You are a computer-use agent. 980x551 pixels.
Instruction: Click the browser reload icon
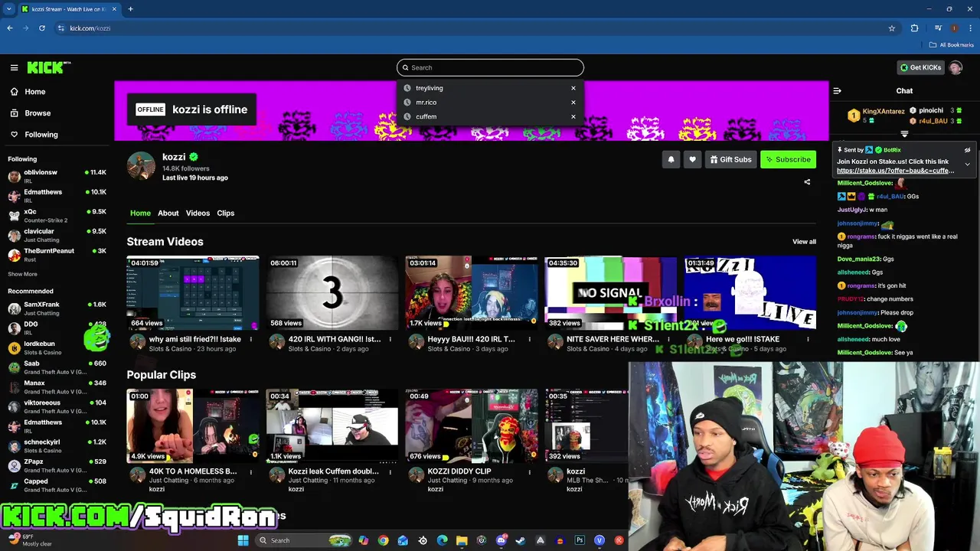(x=41, y=28)
